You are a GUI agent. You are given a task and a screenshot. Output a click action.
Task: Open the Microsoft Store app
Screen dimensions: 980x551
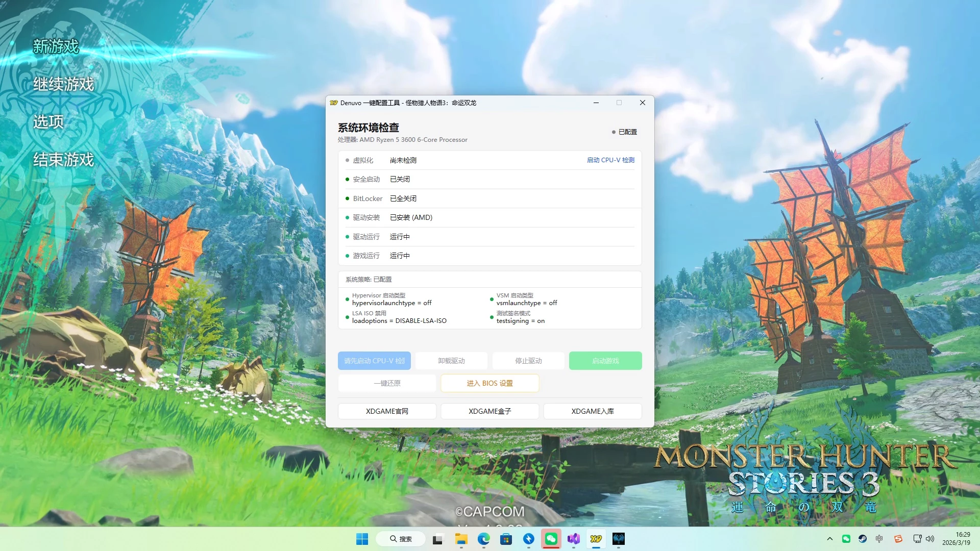[x=506, y=539]
